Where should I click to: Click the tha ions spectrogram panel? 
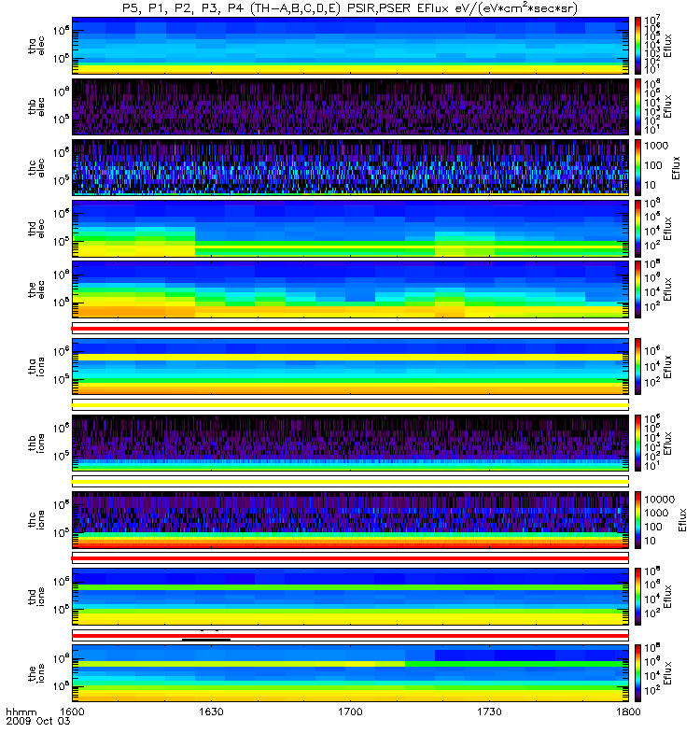351,366
